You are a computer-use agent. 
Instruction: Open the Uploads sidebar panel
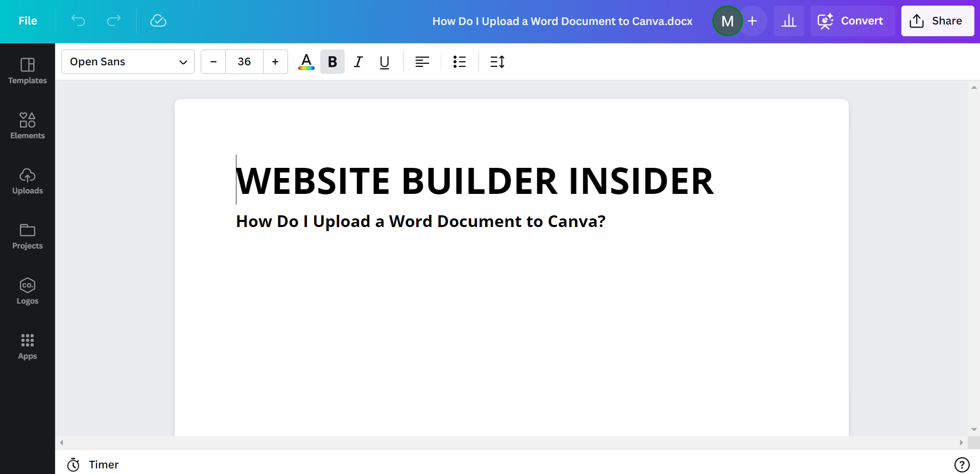28,181
